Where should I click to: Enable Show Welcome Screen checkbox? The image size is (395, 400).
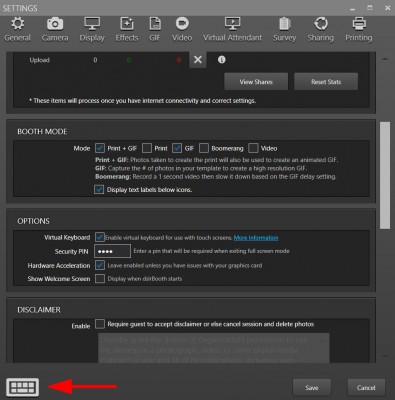tap(100, 279)
